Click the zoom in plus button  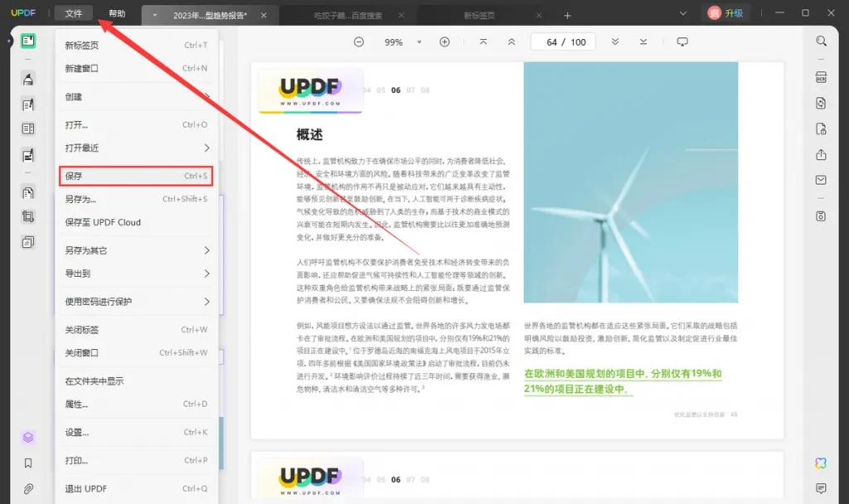(444, 42)
